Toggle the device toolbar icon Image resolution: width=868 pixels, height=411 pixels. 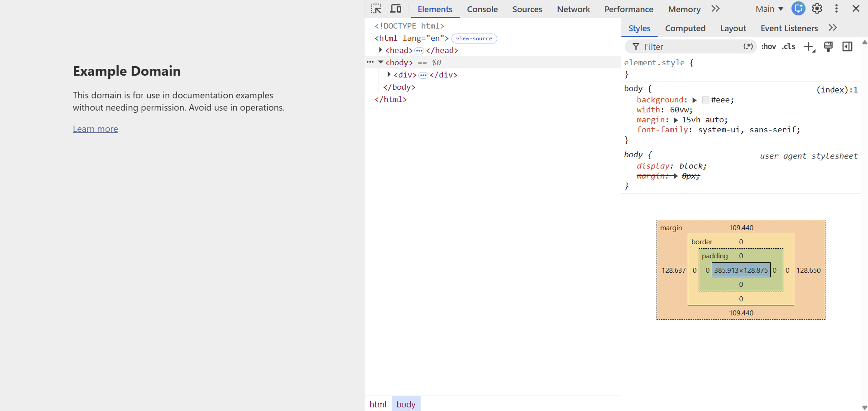click(x=396, y=9)
